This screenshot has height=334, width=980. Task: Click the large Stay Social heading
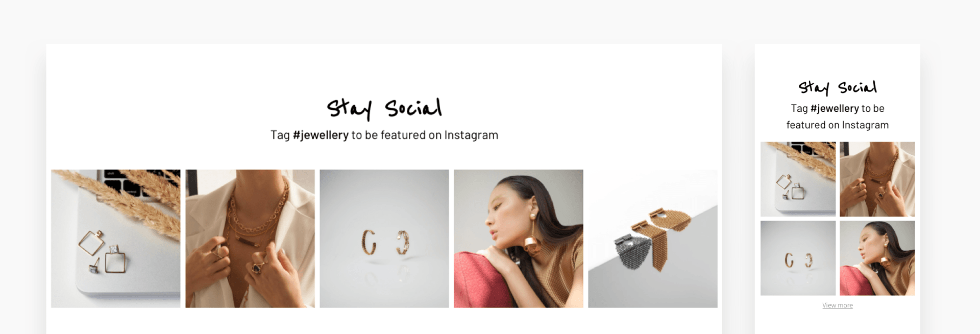click(384, 108)
